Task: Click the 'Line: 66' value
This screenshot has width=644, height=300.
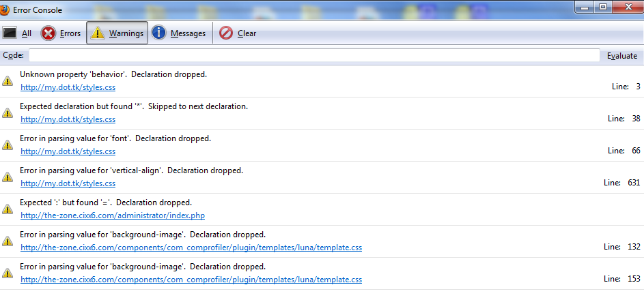Action: tap(624, 151)
